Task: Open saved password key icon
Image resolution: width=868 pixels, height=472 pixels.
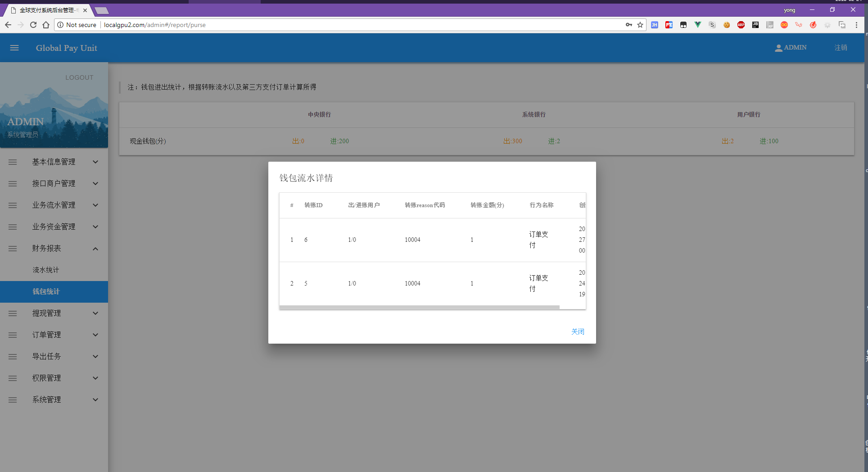Action: 629,25
